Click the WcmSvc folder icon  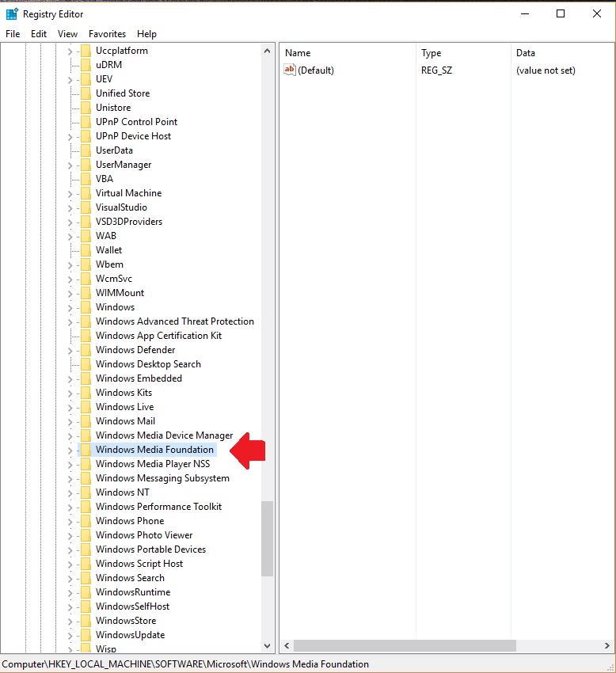tap(86, 279)
